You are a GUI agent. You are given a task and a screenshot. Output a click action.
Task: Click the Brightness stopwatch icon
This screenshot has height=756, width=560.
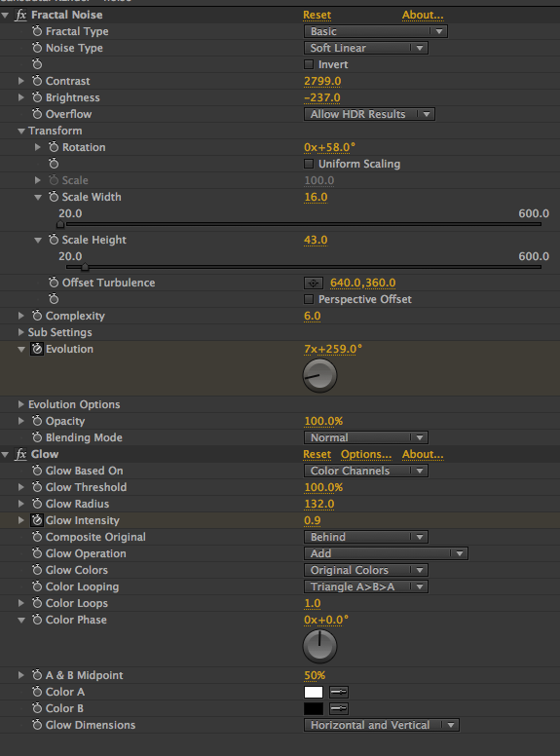[x=37, y=97]
